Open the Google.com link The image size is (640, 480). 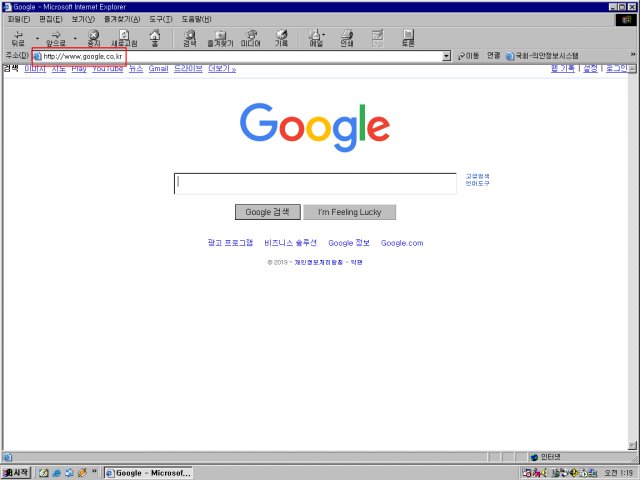click(402, 243)
